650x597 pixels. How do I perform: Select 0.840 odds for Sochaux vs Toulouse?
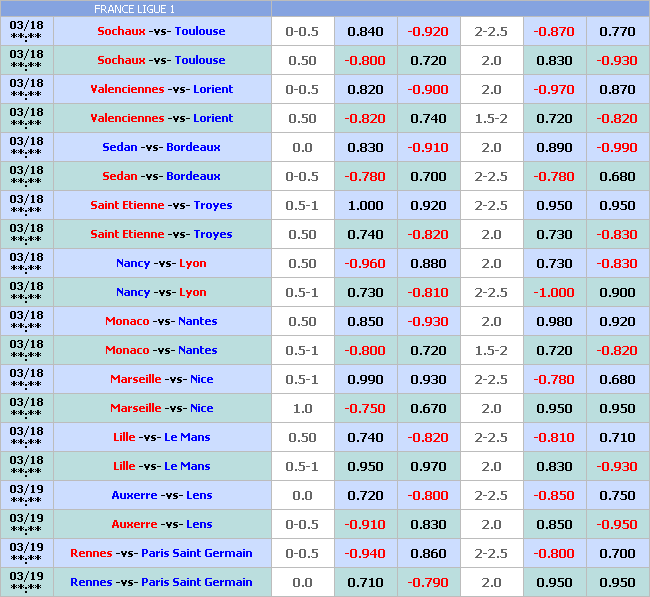pos(365,31)
